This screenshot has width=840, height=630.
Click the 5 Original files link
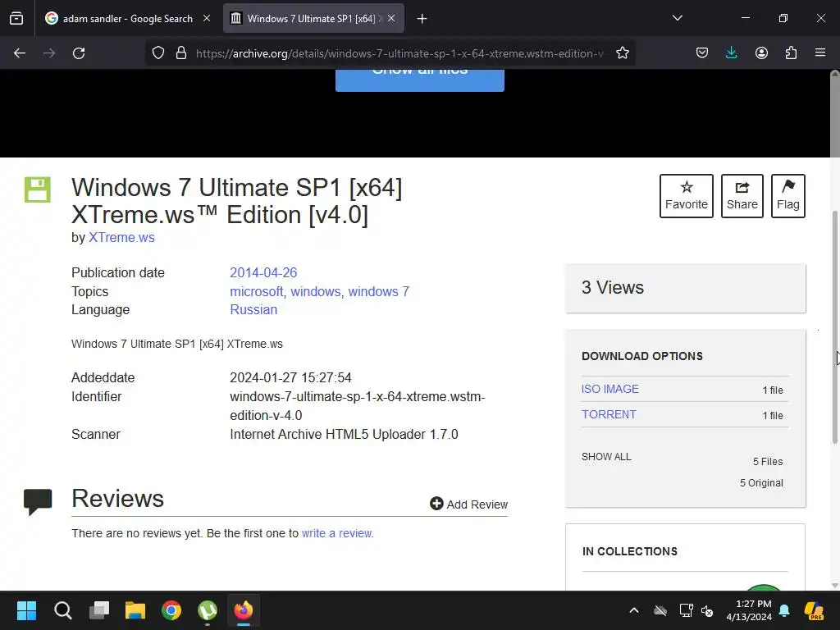click(x=761, y=482)
